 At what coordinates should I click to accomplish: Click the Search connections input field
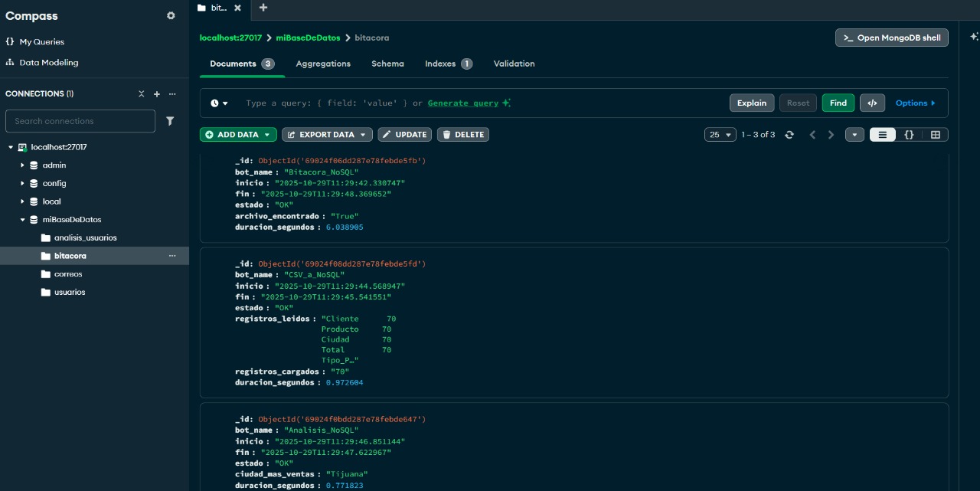pos(80,121)
